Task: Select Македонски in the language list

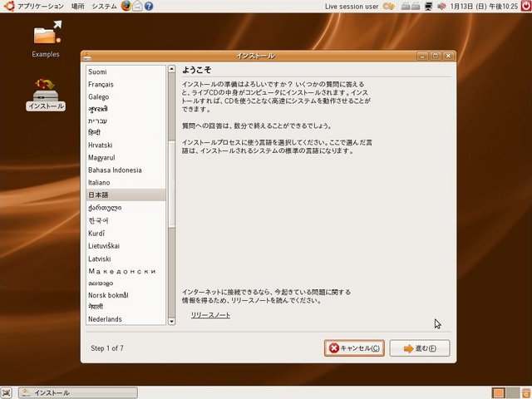Action: [126, 271]
